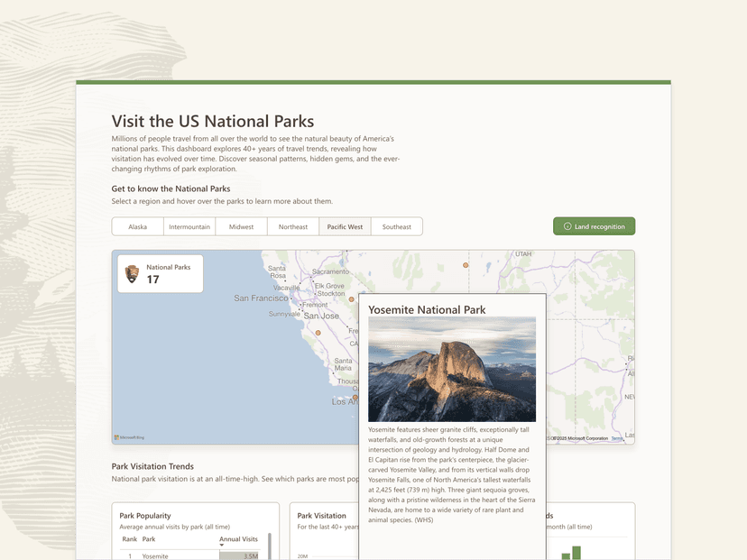
Task: Open the Northeast region tab
Action: [292, 226]
